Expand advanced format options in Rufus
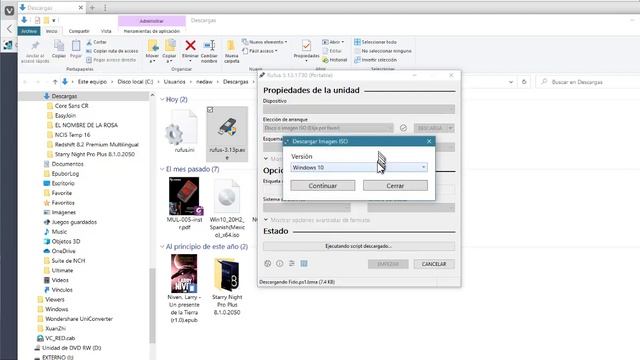The height and width of the screenshot is (360, 640). pyautogui.click(x=317, y=220)
